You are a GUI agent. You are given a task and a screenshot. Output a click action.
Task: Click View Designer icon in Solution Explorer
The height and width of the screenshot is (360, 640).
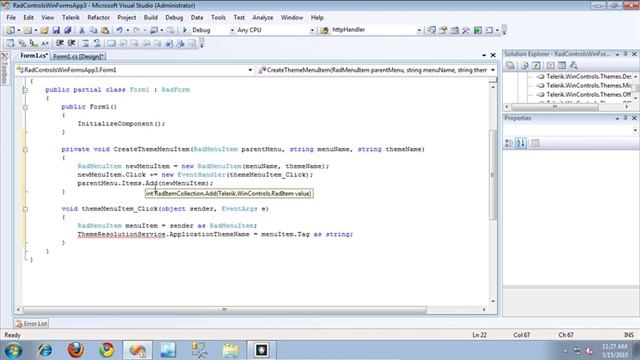562,65
